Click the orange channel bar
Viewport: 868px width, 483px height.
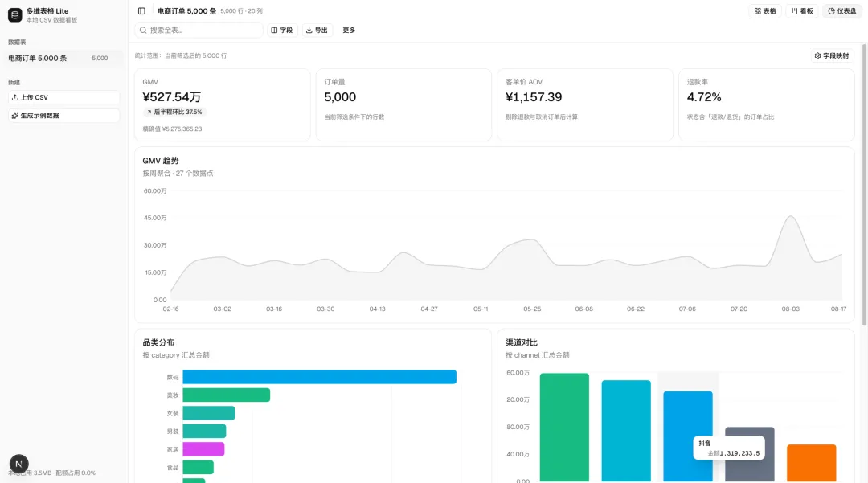812,463
